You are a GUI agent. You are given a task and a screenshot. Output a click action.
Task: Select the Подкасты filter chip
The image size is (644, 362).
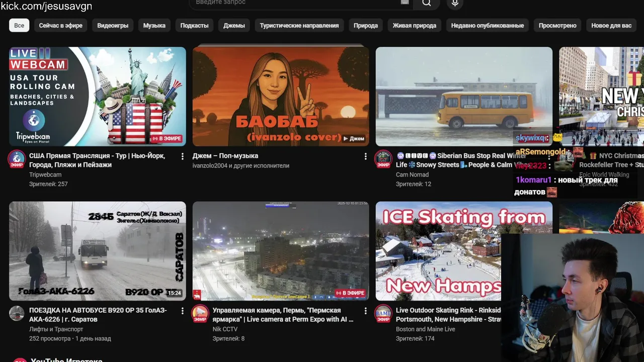coord(195,25)
